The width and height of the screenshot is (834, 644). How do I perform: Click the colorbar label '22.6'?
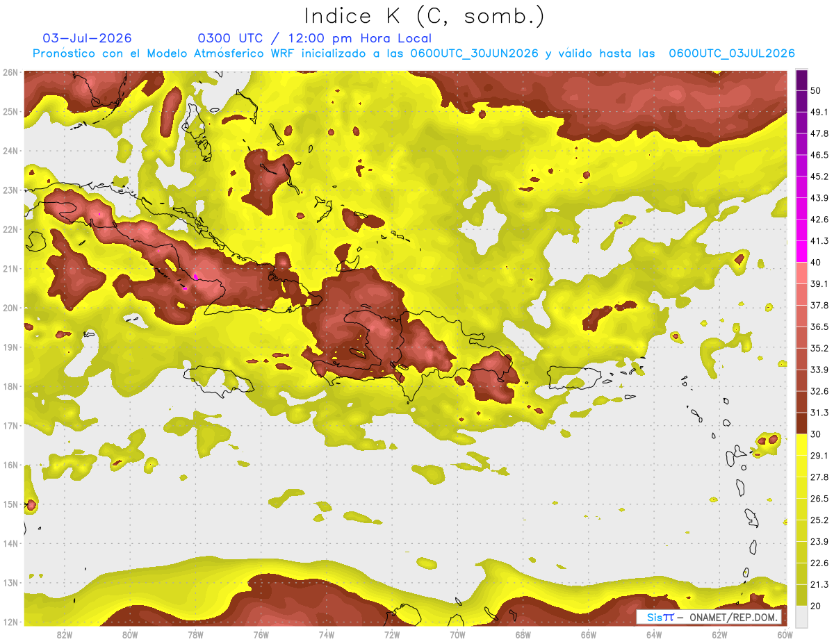click(x=820, y=563)
